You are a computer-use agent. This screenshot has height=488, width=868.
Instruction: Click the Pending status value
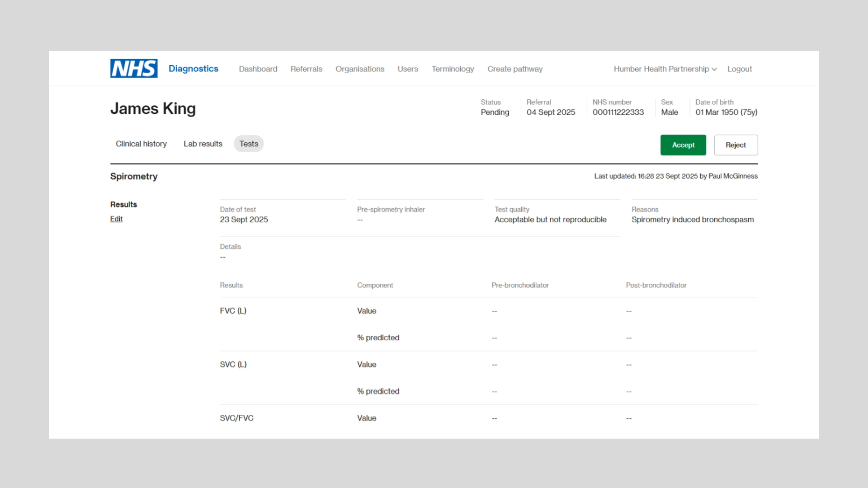click(x=495, y=112)
